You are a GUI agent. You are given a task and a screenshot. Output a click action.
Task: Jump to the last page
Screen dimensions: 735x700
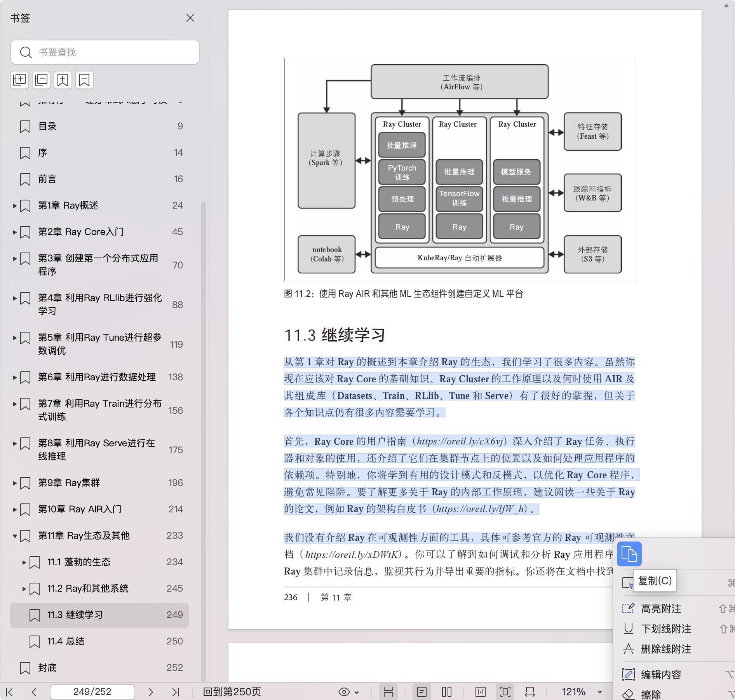click(176, 692)
